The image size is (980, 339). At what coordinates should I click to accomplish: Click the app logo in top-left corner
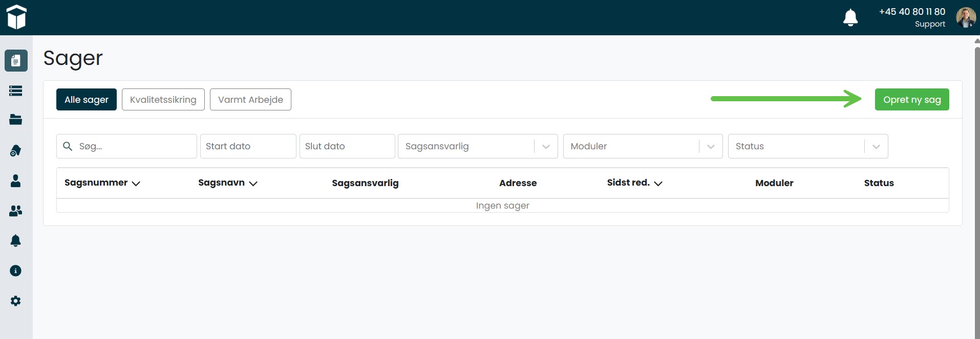click(16, 17)
